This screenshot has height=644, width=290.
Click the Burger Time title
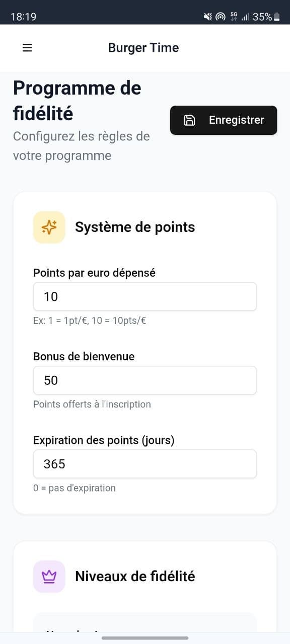click(143, 47)
